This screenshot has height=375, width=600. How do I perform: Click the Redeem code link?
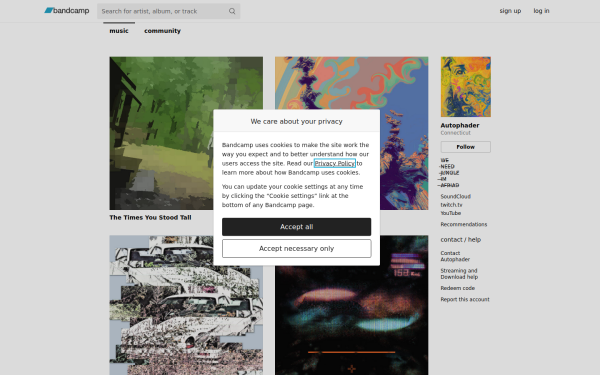pos(457,288)
